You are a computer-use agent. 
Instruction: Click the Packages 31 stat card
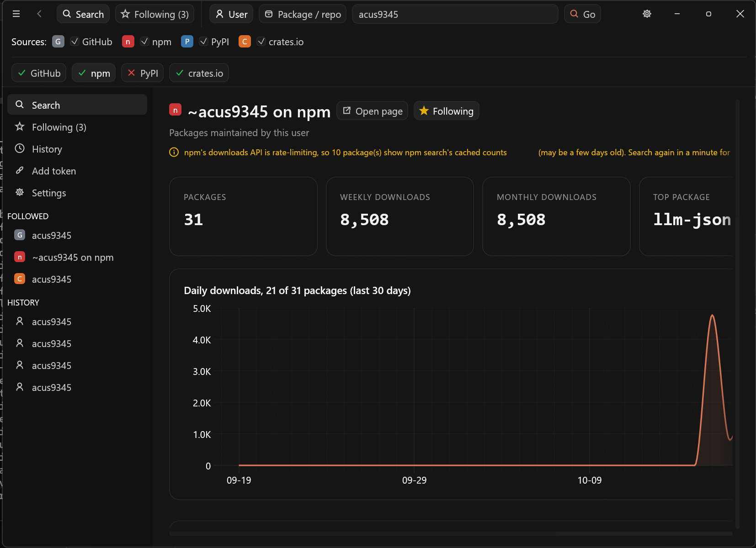(x=243, y=216)
